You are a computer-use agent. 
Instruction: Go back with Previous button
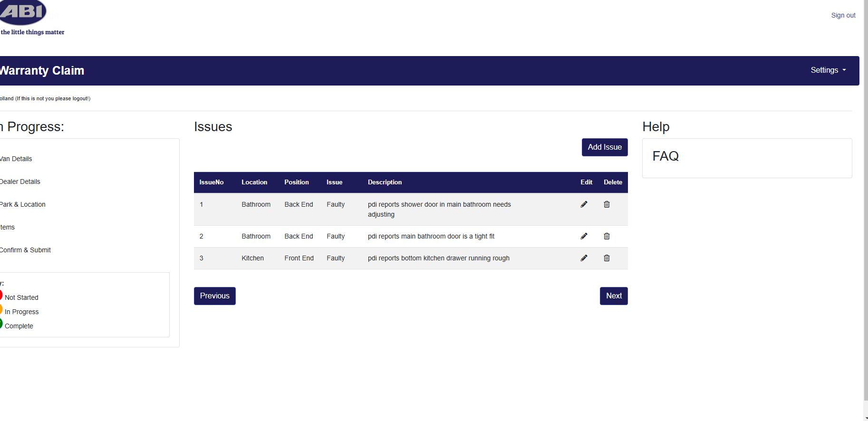click(214, 296)
